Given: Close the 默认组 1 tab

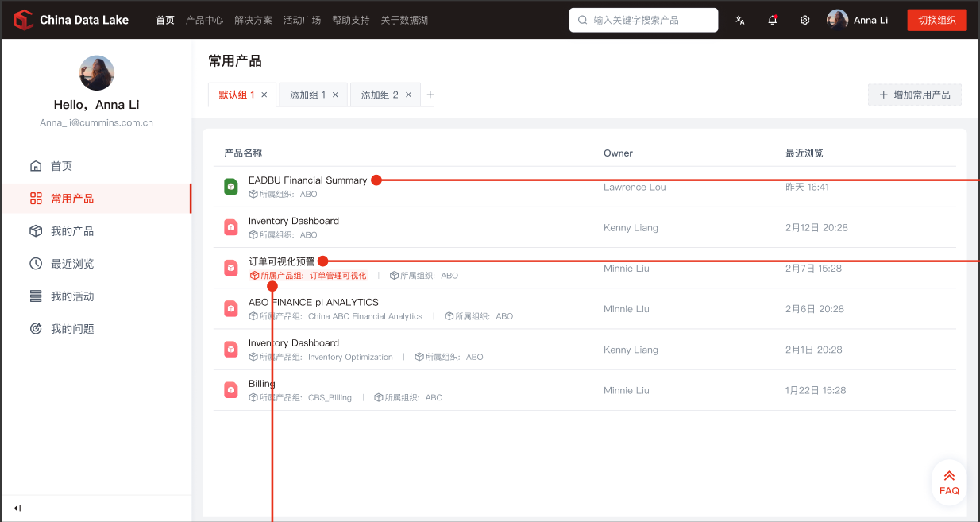Looking at the screenshot, I should pyautogui.click(x=264, y=95).
